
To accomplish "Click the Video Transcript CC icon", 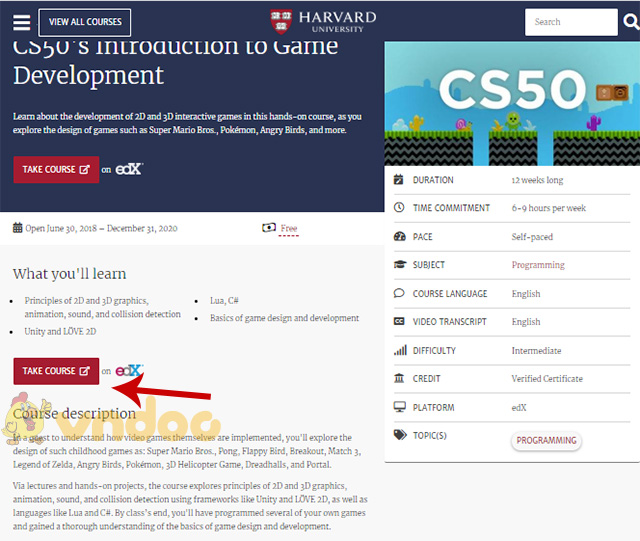I will tap(400, 322).
